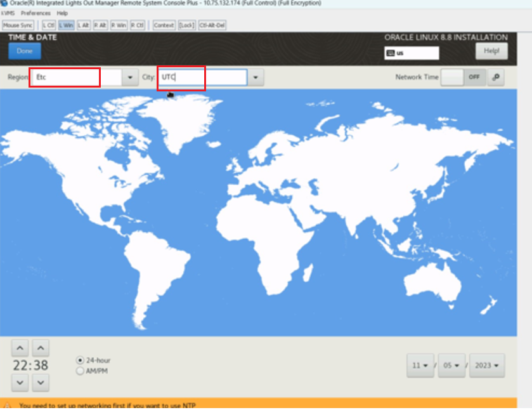532x410 pixels.
Task: Send Ctl-Alt-Del from toolbar
Action: tap(212, 25)
